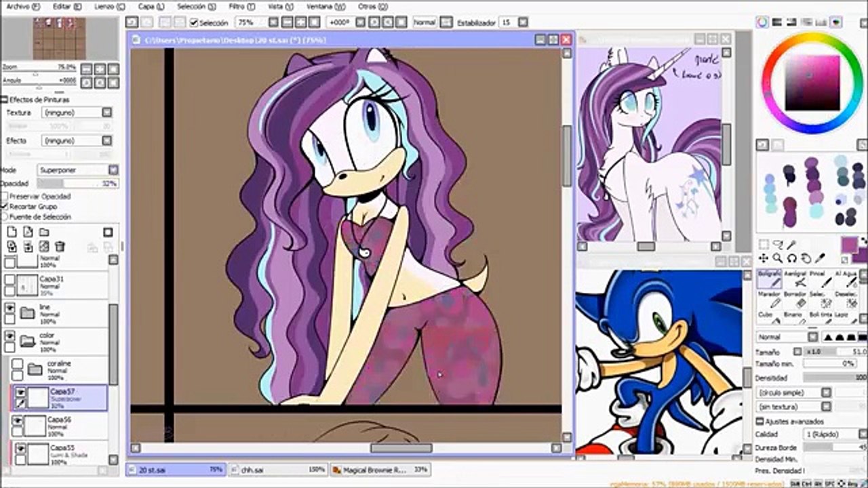The width and height of the screenshot is (868, 488).
Task: Click the Efectos de Pinturas panel header
Action: (x=40, y=100)
